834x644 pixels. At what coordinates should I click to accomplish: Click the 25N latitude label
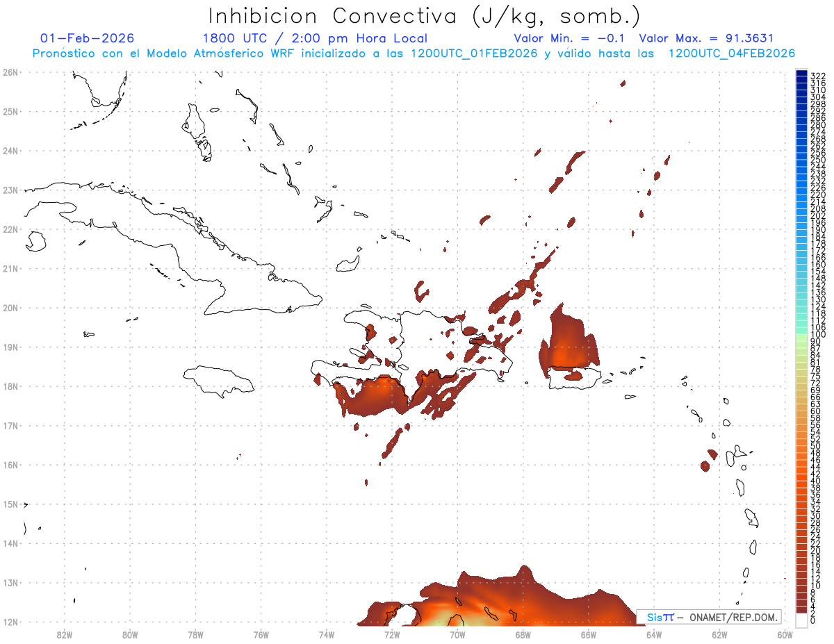10,111
